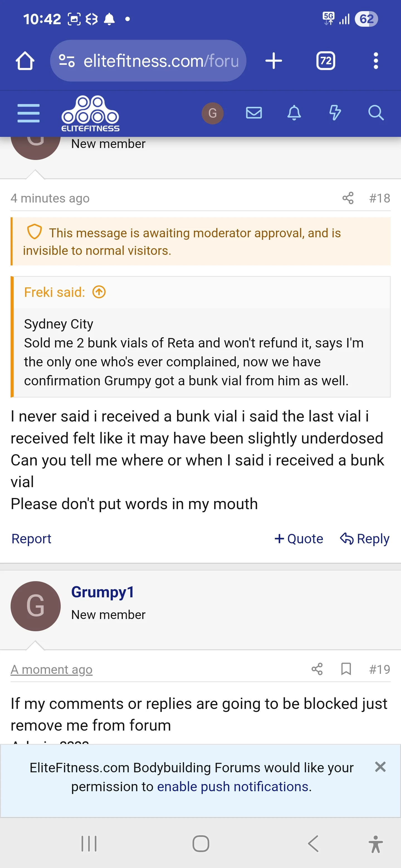Open the browser three-dot menu

[376, 61]
